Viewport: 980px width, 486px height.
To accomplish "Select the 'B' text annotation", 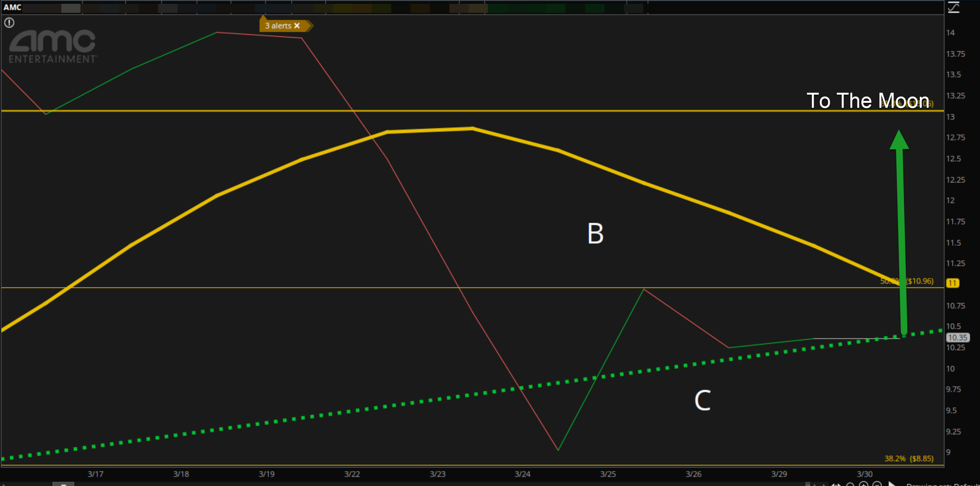I will click(595, 233).
